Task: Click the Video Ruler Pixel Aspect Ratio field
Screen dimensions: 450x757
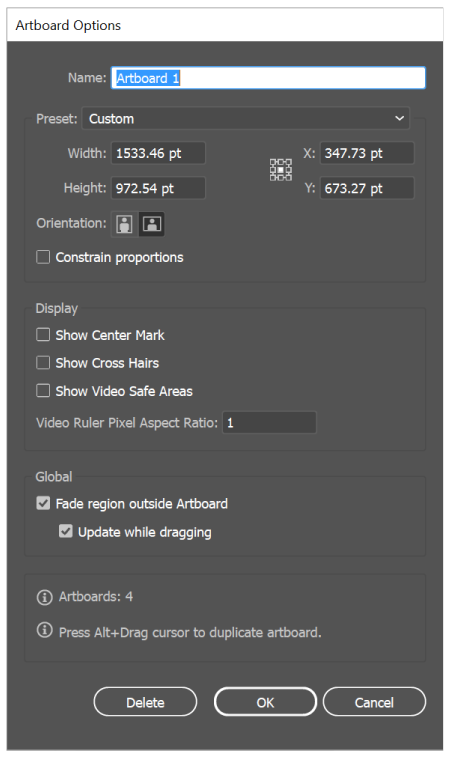Action: point(269,423)
